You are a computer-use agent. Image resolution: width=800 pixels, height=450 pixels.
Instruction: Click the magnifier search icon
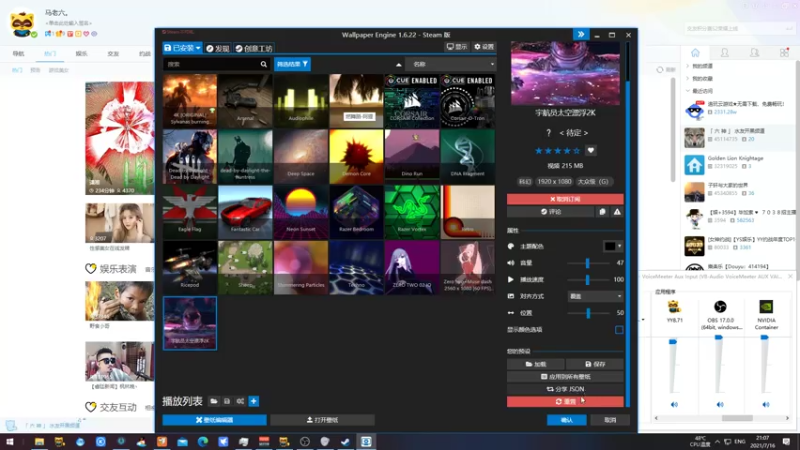click(264, 64)
